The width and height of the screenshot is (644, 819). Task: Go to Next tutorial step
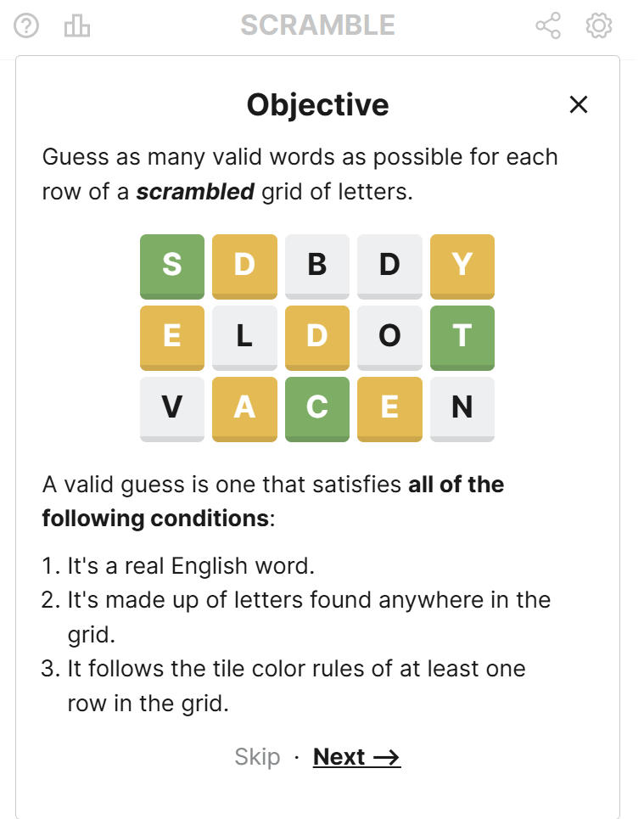(x=356, y=757)
